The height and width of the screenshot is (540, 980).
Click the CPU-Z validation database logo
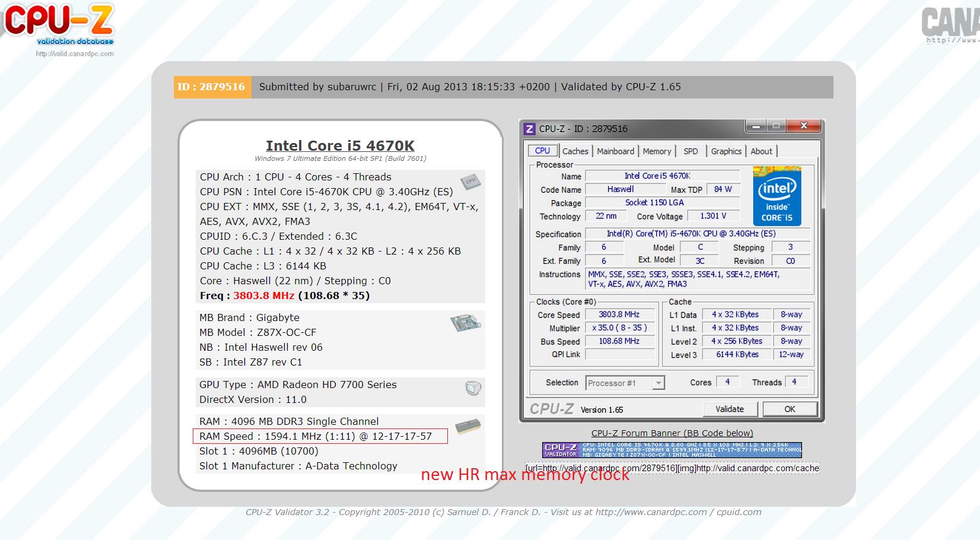point(58,25)
